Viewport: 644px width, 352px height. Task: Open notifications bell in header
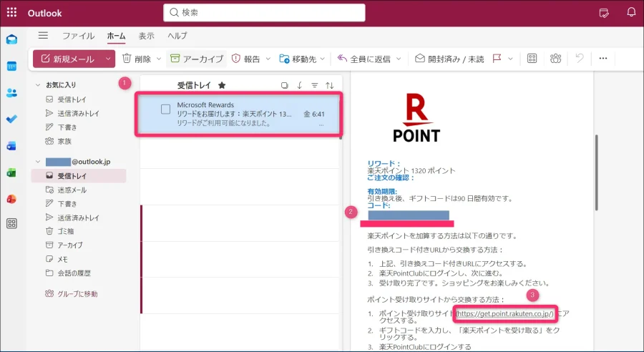coord(631,12)
